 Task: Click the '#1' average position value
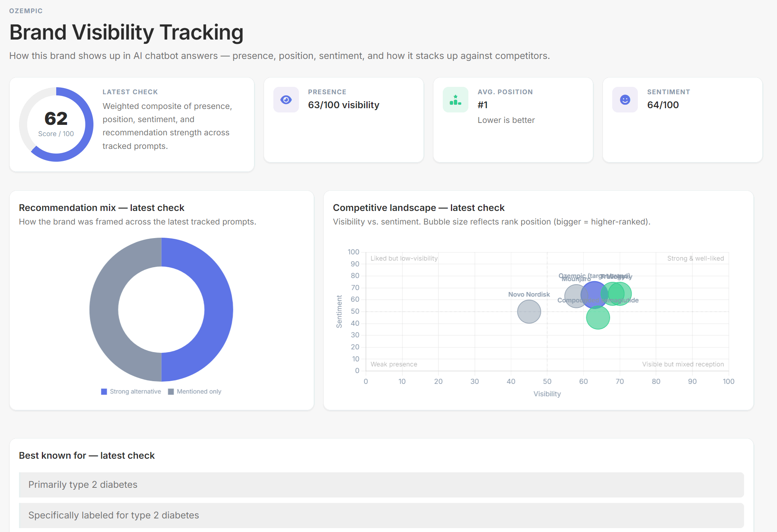click(x=483, y=105)
